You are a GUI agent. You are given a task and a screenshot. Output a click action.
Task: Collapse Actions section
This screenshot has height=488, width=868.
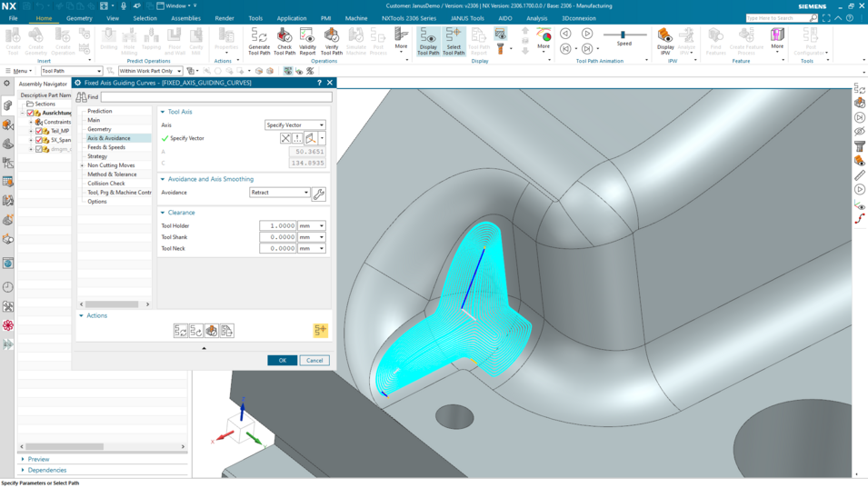[82, 315]
